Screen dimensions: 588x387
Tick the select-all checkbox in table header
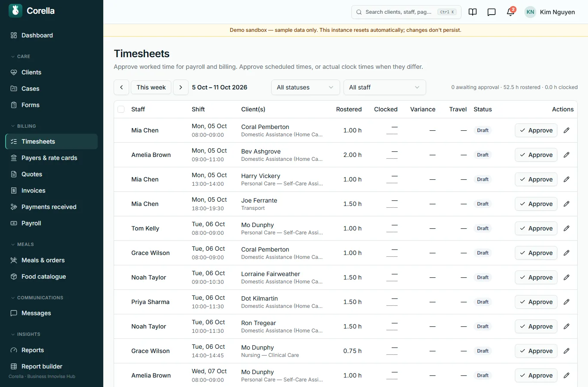click(x=121, y=109)
